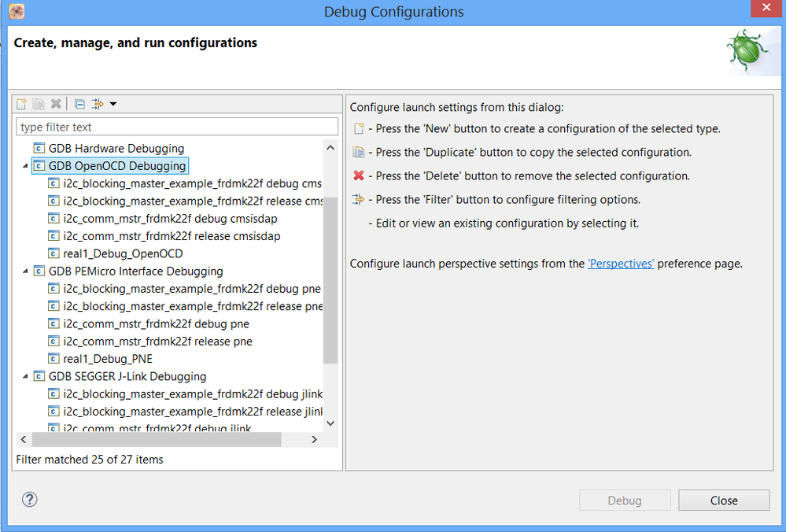
Task: Click the New launch configuration icon
Action: coord(22,104)
